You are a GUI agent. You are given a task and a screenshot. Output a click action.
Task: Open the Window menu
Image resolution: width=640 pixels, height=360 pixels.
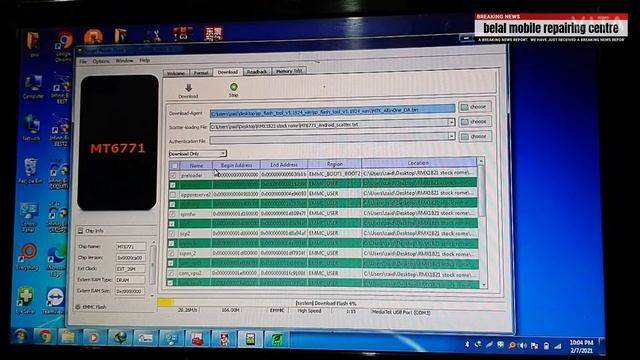pos(124,61)
